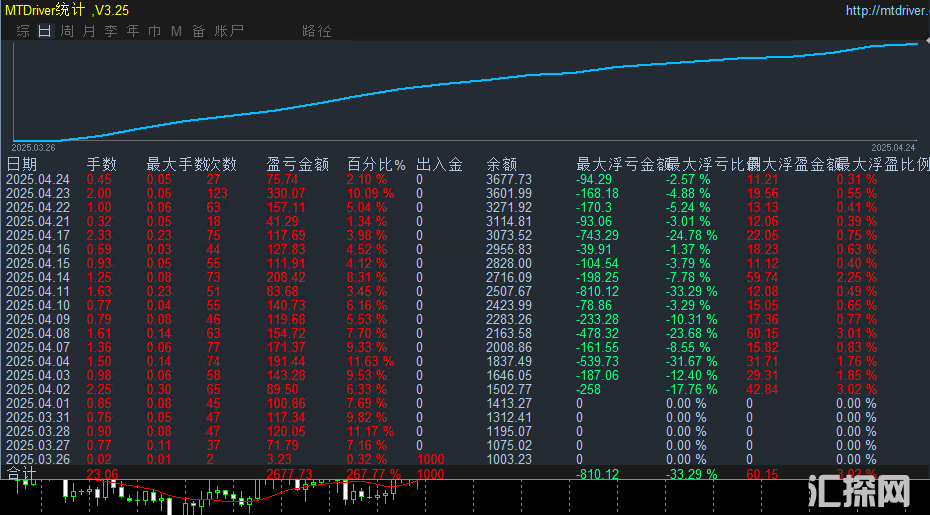Image resolution: width=930 pixels, height=515 pixels.
Task: Click the 路径 path button
Action: [x=316, y=31]
